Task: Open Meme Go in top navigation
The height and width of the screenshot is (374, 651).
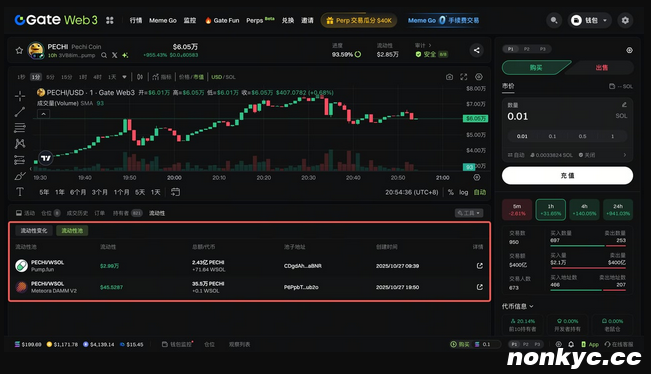Action: coord(163,20)
